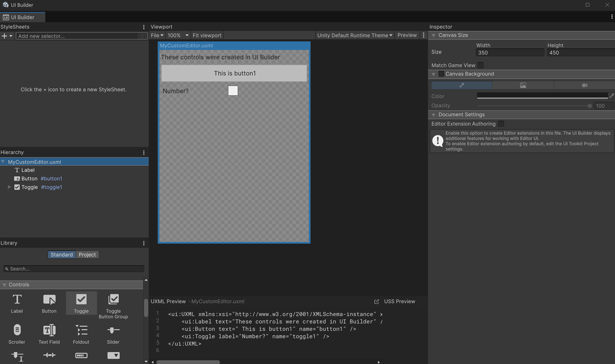Viewport: 615px width, 364px height.
Task: Select the UXML Preview header
Action: click(x=168, y=302)
